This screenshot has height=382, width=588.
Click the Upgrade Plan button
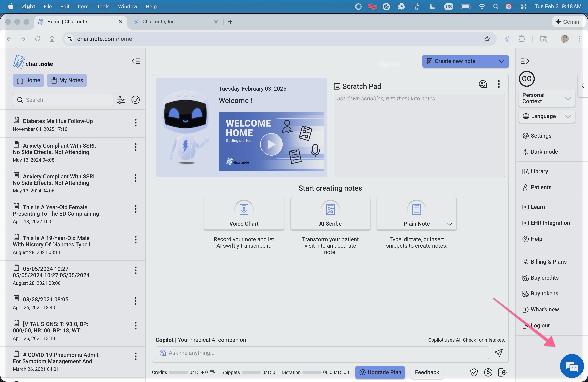380,372
